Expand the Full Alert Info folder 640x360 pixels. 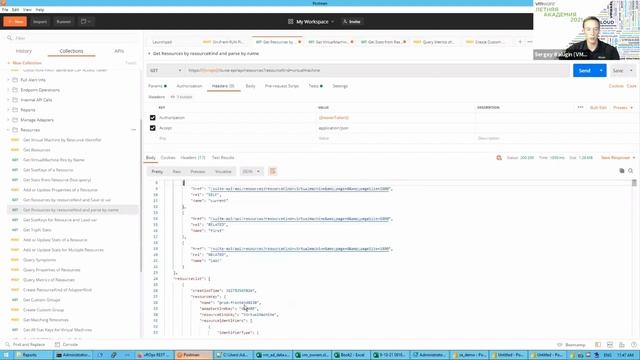pyautogui.click(x=8, y=80)
